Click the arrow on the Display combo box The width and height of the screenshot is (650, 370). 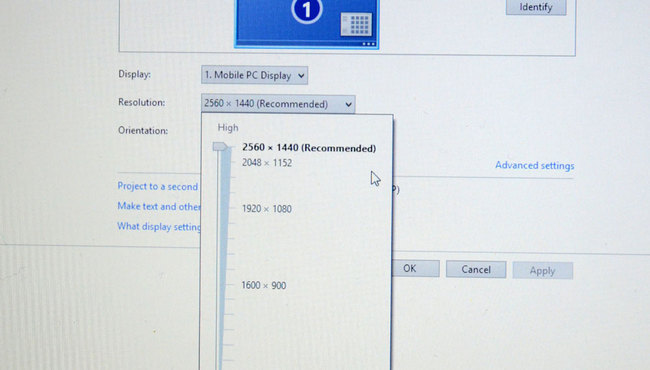(301, 76)
